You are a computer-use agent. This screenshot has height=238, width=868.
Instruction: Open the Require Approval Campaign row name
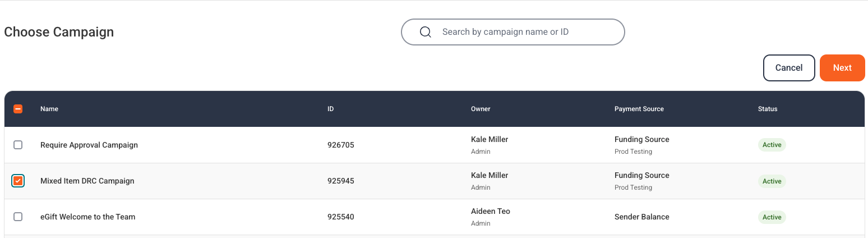[89, 145]
